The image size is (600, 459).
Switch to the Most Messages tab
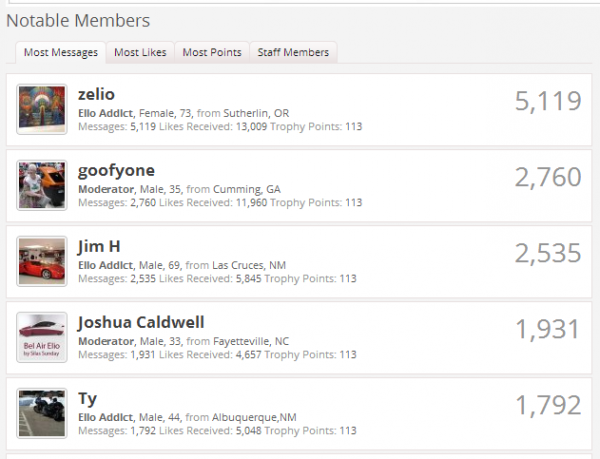(x=61, y=52)
